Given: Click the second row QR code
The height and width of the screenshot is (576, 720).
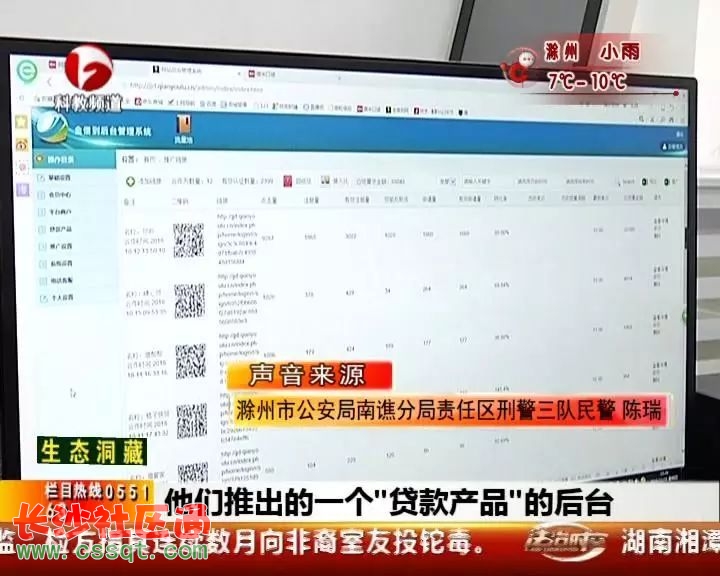Looking at the screenshot, I should [x=190, y=301].
